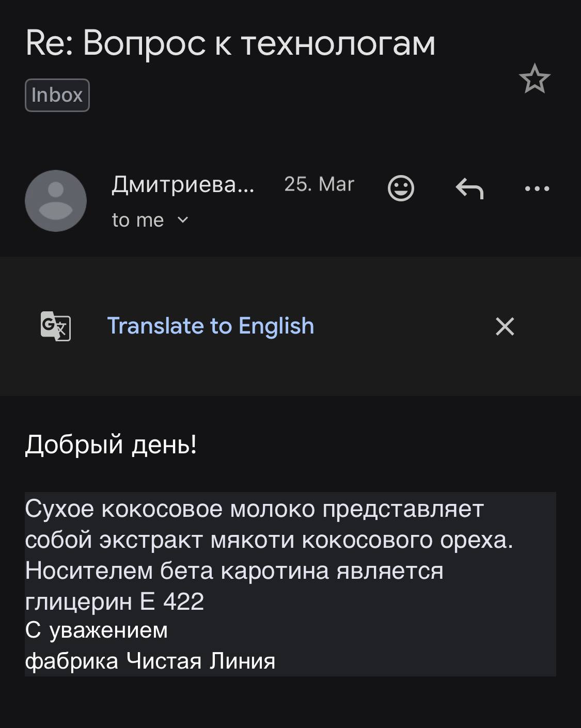
Task: Dismiss the translation banner
Action: tap(505, 326)
